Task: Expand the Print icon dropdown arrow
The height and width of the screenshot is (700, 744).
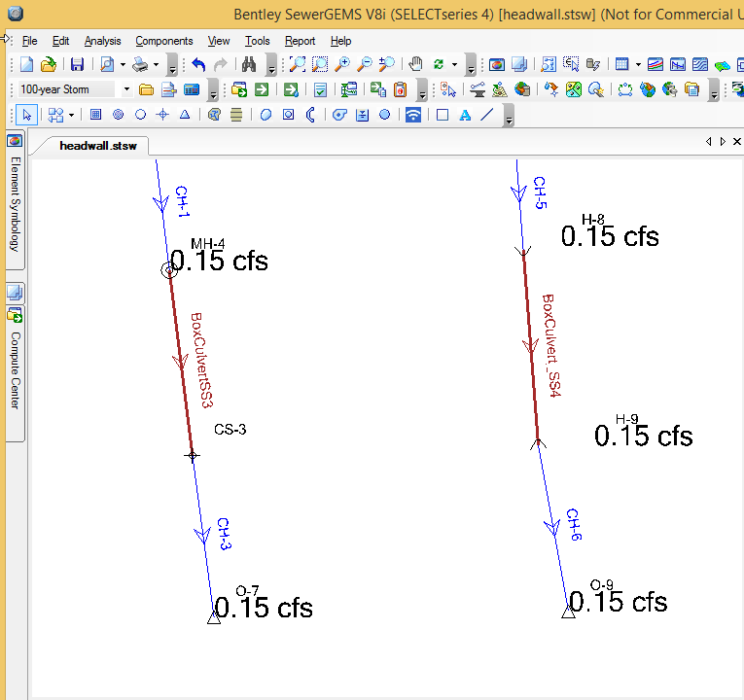Action: tap(154, 65)
